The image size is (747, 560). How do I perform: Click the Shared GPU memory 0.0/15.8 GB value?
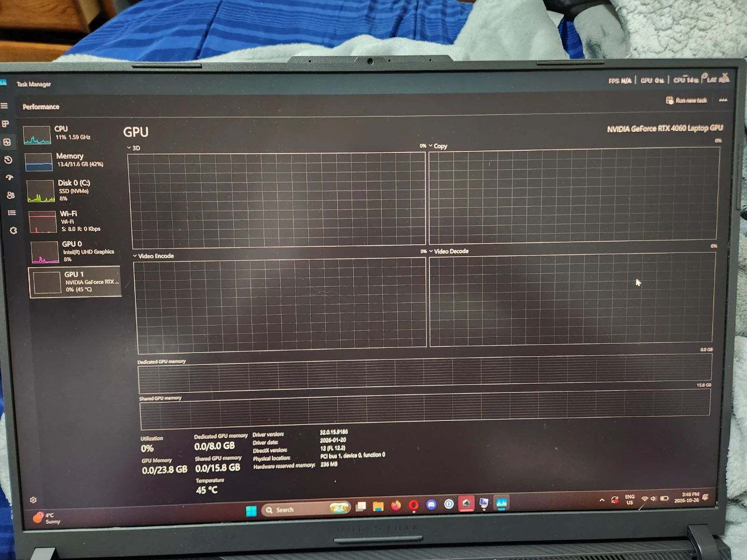pyautogui.click(x=218, y=468)
